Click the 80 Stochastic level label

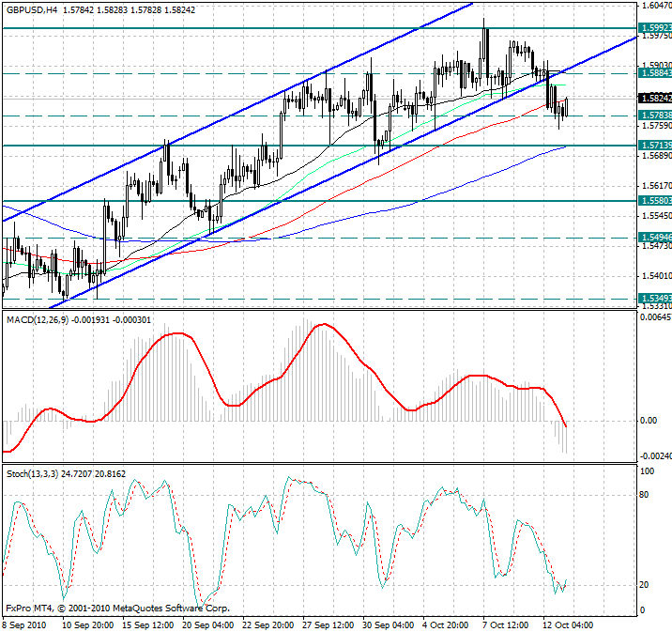(x=644, y=495)
